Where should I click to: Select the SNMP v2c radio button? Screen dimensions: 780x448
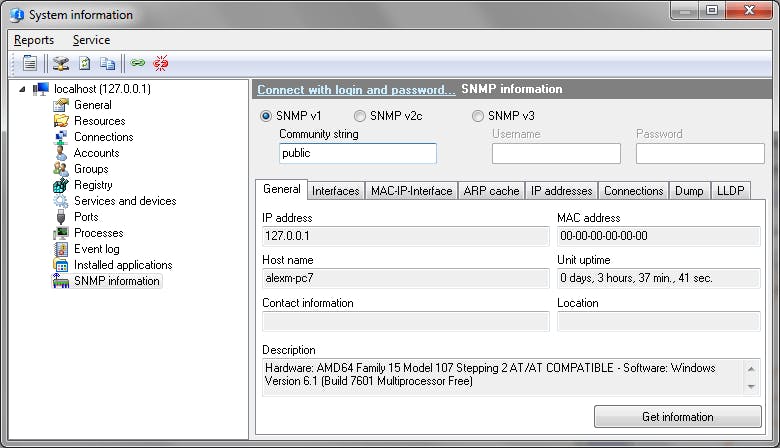click(x=360, y=116)
